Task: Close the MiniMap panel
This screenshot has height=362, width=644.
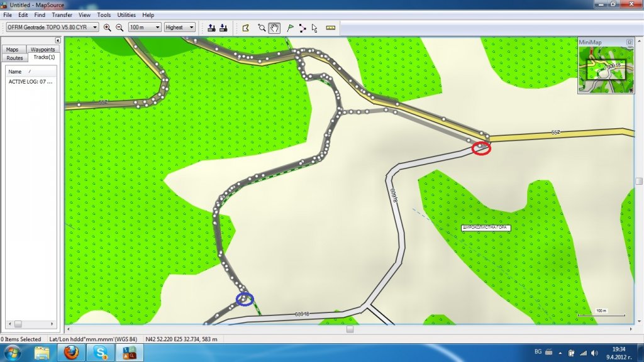Action: pos(630,42)
